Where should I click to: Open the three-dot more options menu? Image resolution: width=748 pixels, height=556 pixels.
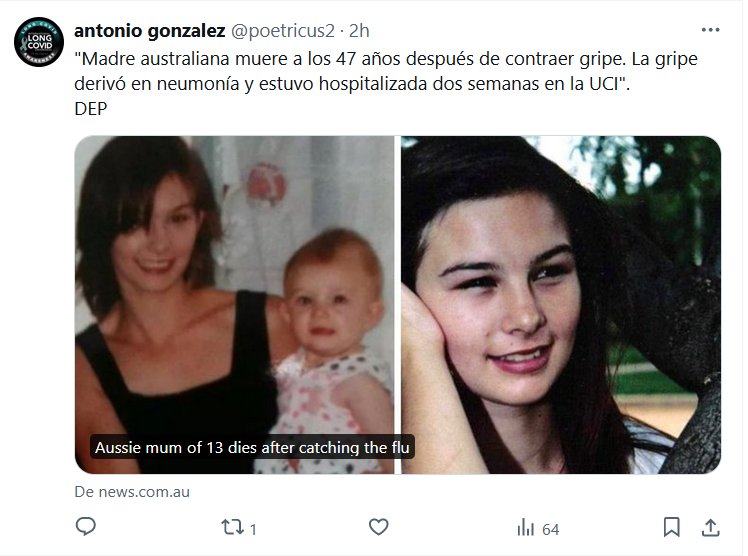(x=710, y=30)
